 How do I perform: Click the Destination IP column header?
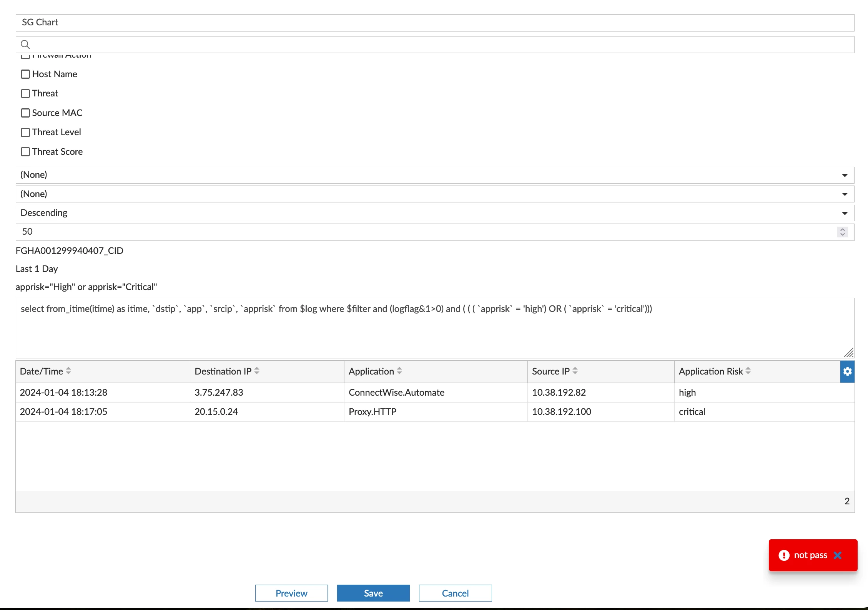tap(267, 371)
